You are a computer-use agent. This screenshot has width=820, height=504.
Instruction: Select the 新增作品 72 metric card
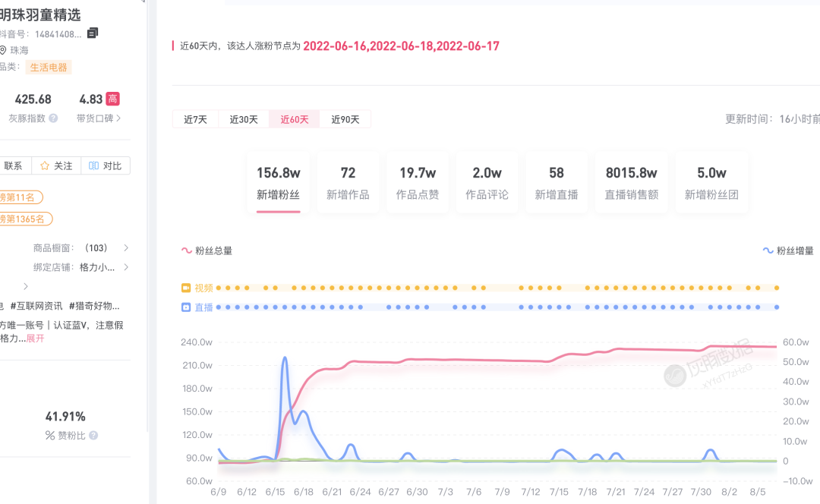(348, 182)
